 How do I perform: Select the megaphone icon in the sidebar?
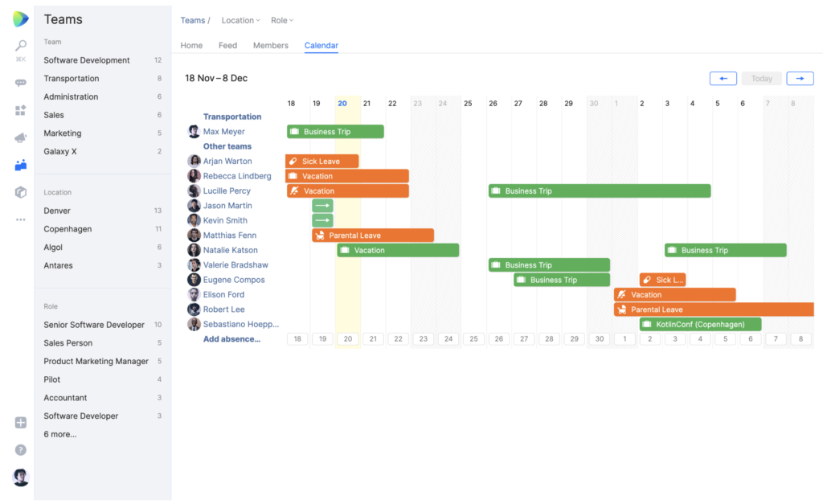[x=20, y=138]
